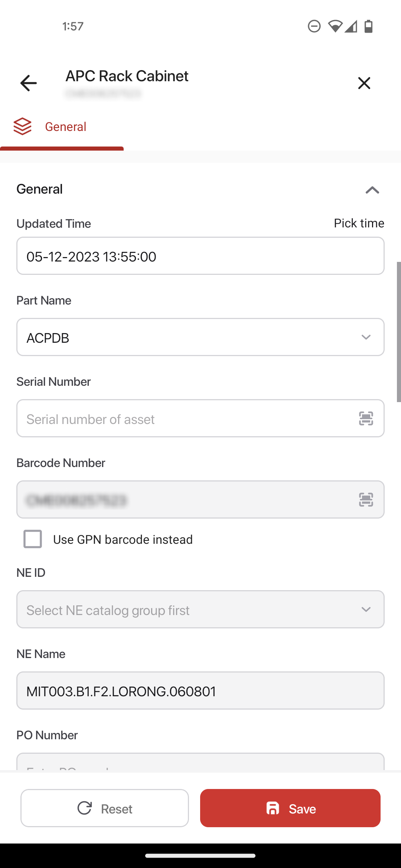This screenshot has height=868, width=401.
Task: Collapse the General section chevron
Action: 372,190
